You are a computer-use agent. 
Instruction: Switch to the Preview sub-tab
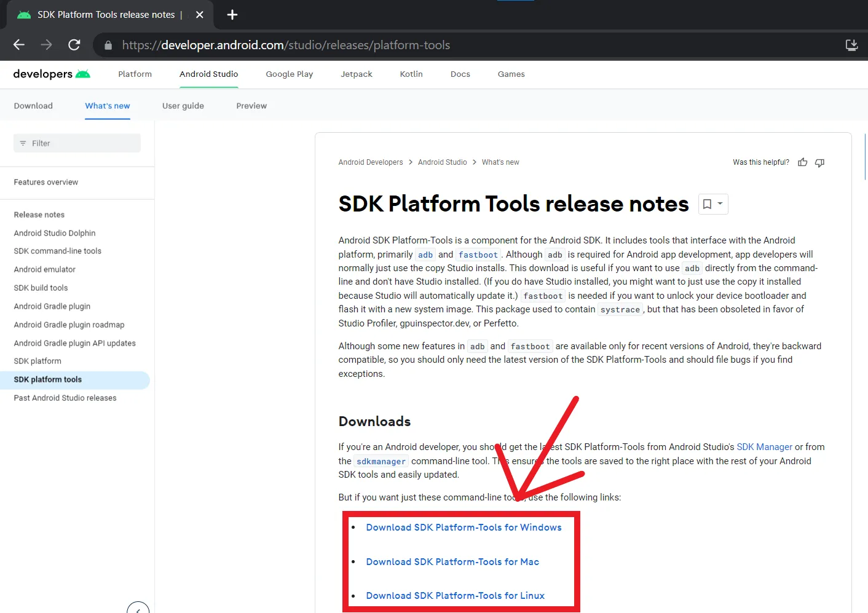point(251,106)
